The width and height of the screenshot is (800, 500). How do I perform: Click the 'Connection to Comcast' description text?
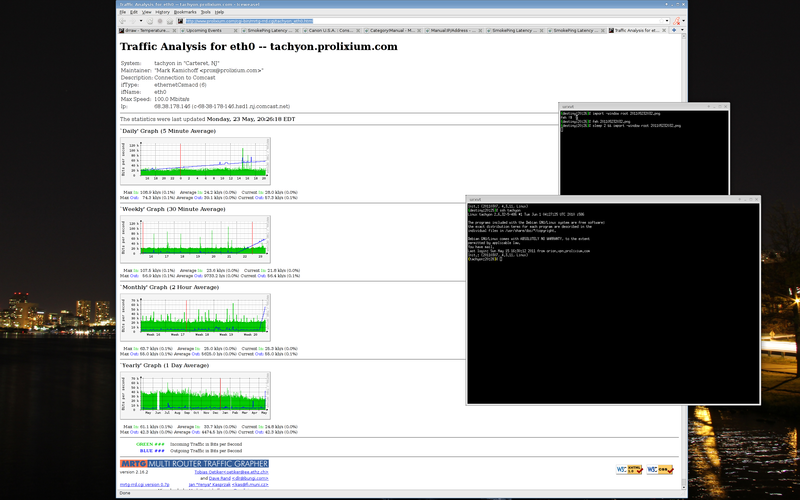coord(185,78)
